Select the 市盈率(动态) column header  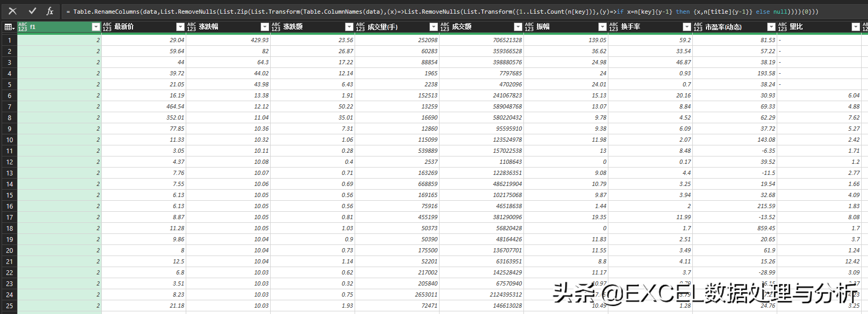pos(735,27)
